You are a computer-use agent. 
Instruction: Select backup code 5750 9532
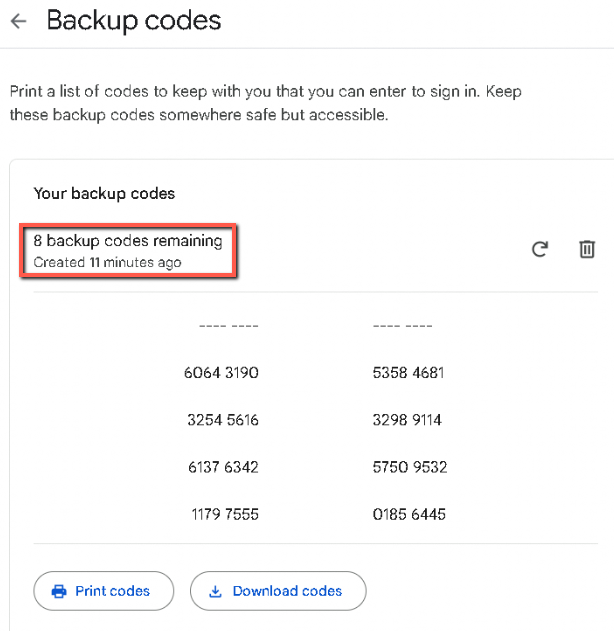coord(409,467)
